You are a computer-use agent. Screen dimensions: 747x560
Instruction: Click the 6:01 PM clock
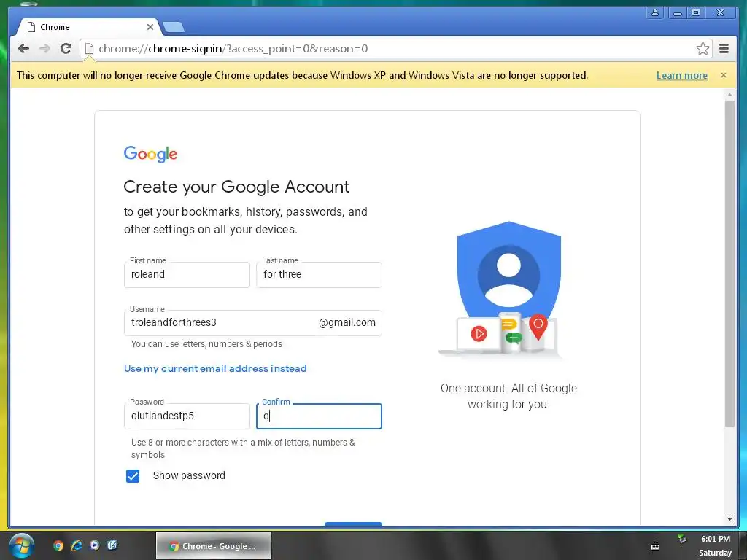pyautogui.click(x=715, y=539)
